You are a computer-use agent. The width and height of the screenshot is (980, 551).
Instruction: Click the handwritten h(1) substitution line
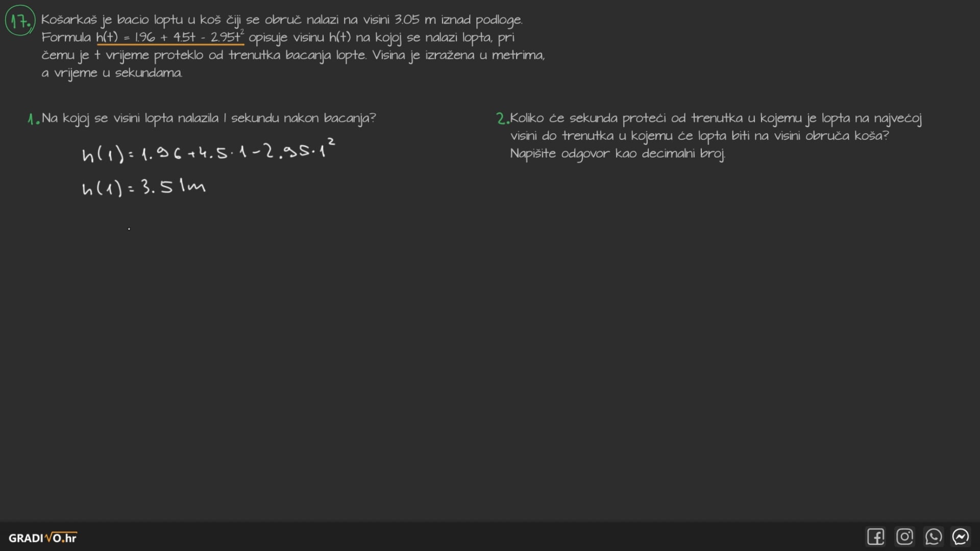point(208,152)
